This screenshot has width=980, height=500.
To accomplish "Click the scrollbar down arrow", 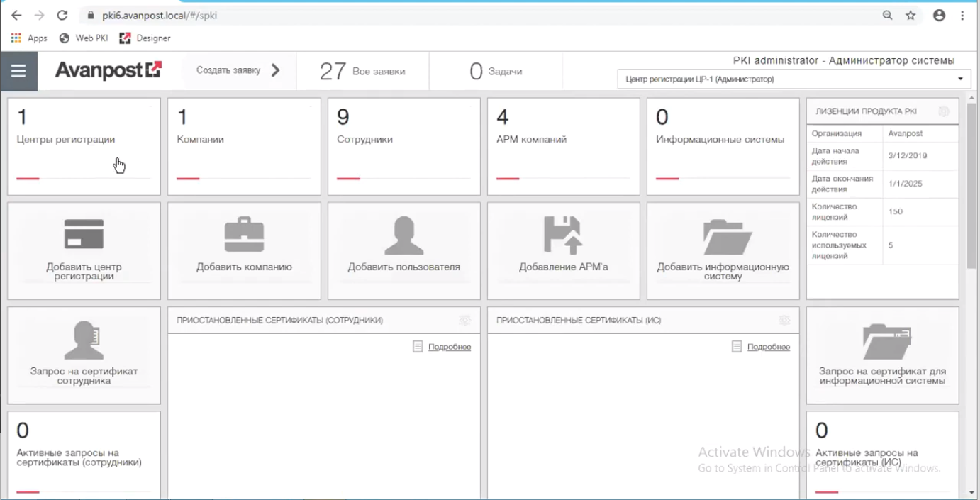I will (x=971, y=492).
